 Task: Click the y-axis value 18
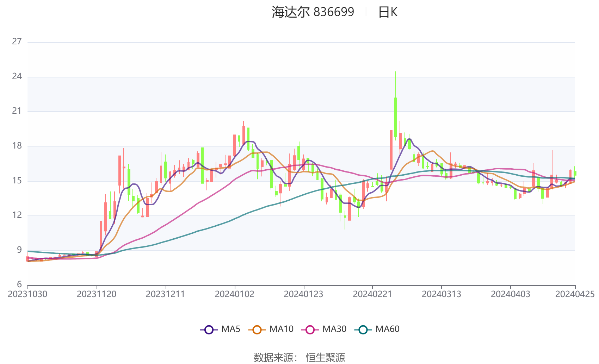[17, 146]
